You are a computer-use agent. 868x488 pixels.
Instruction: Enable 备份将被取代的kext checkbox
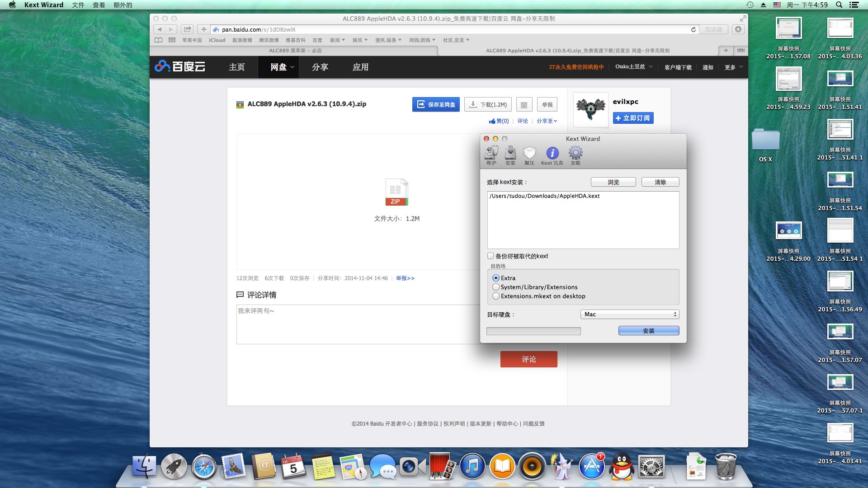(491, 256)
